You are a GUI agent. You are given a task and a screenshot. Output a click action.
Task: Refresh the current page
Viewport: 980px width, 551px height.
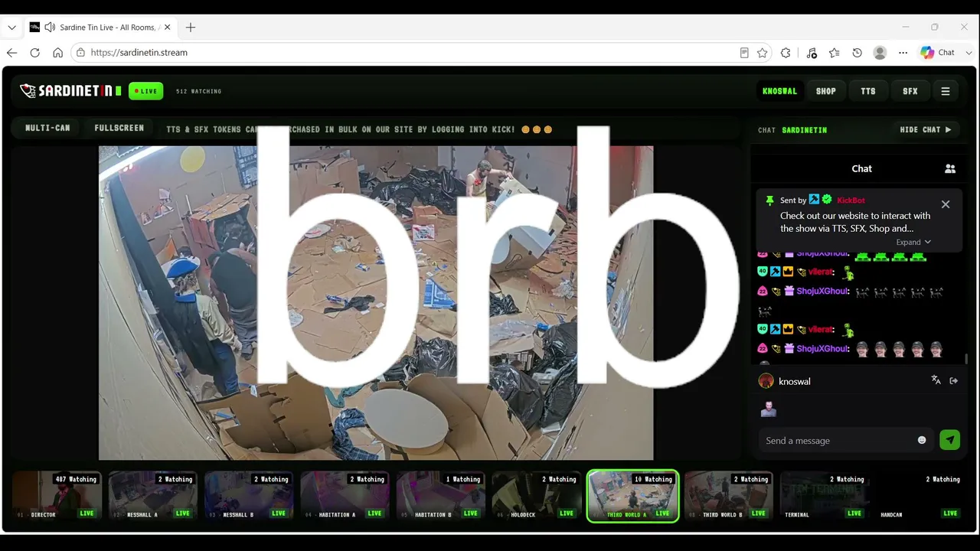click(34, 53)
